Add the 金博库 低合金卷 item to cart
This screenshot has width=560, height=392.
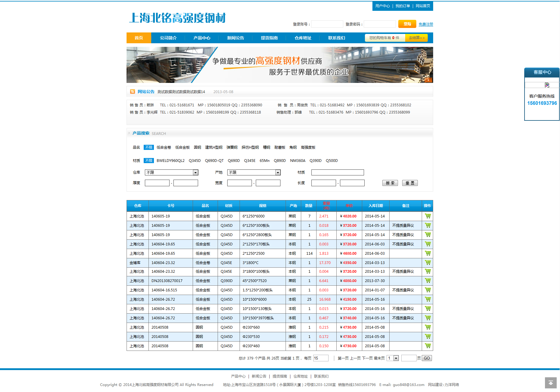pyautogui.click(x=427, y=262)
